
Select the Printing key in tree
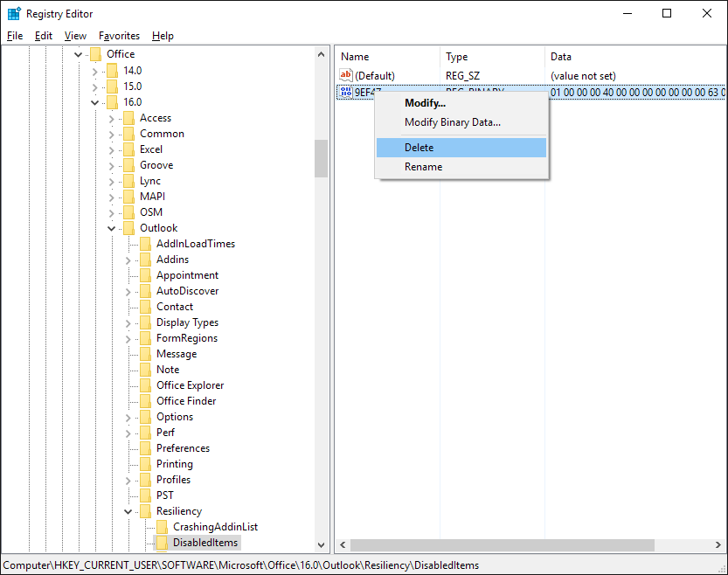175,464
